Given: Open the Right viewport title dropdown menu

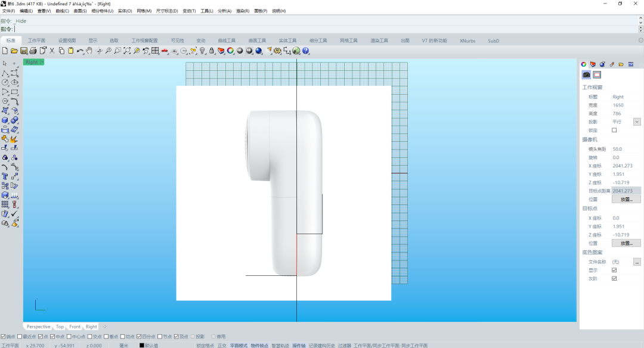Looking at the screenshot, I should [41, 62].
